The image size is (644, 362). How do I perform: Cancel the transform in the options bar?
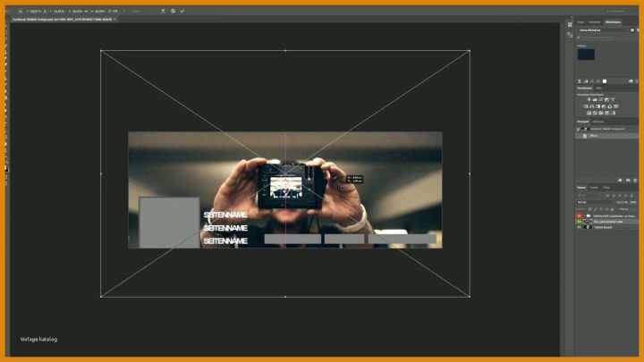173,11
